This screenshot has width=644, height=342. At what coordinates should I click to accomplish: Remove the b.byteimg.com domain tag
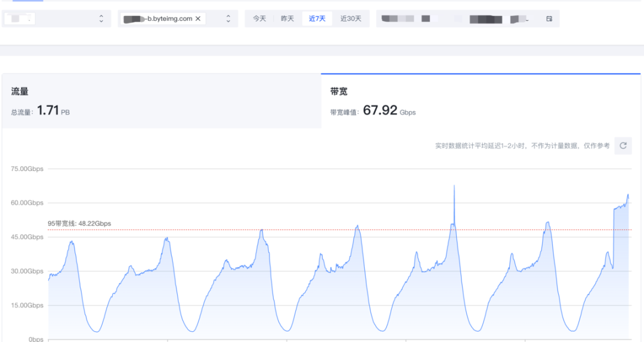tap(198, 18)
